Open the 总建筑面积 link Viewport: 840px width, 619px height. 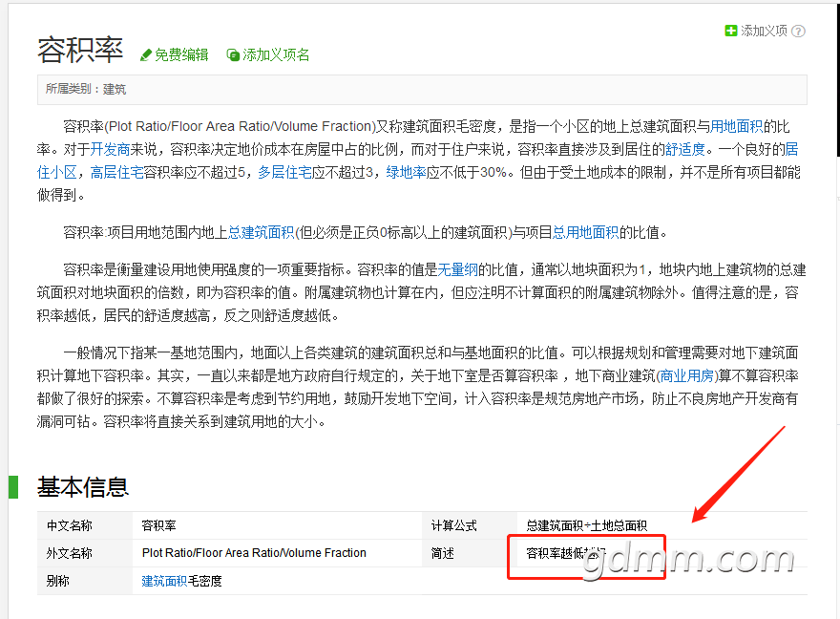(262, 232)
